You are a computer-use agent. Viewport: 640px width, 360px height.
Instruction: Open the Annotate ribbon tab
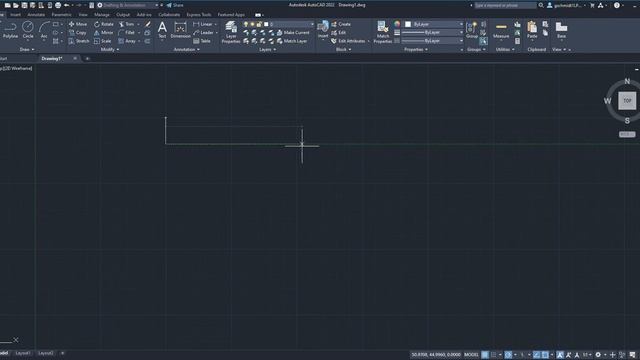tap(36, 15)
